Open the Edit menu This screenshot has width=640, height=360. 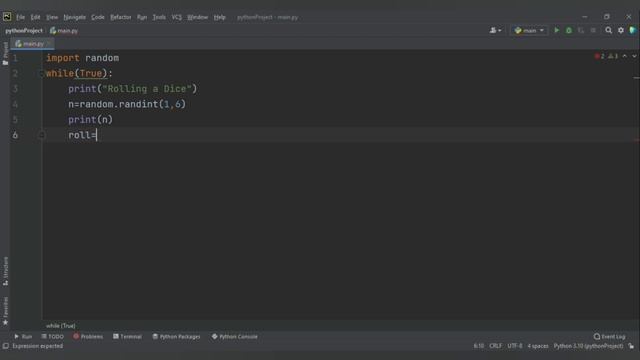(x=36, y=17)
